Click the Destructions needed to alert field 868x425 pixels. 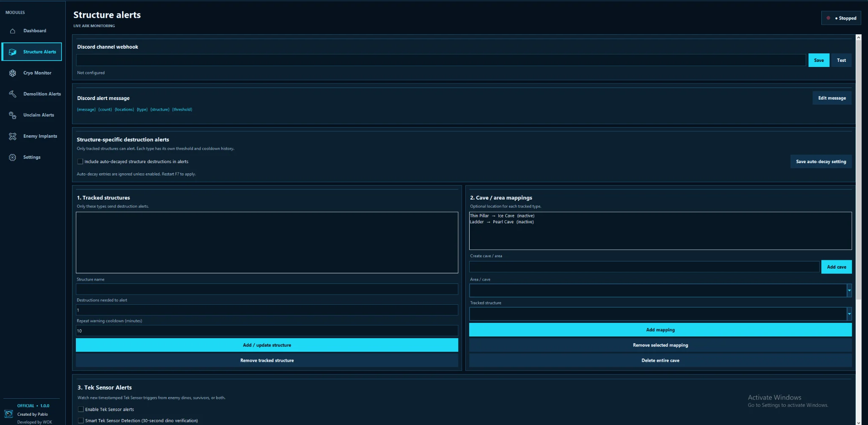267,310
